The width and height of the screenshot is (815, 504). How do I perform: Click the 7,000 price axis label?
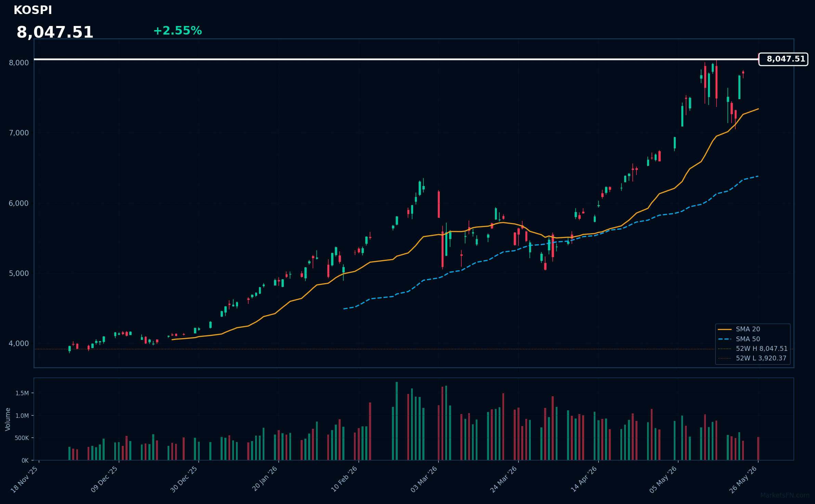click(x=19, y=133)
